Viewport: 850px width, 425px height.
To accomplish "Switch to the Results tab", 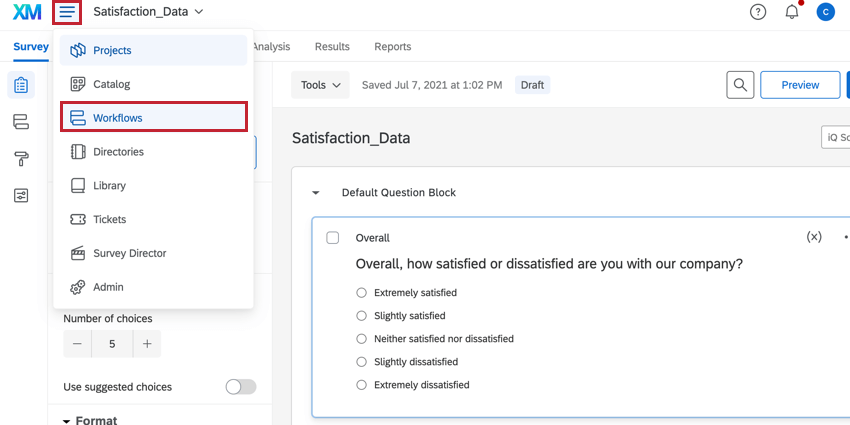I will (332, 46).
